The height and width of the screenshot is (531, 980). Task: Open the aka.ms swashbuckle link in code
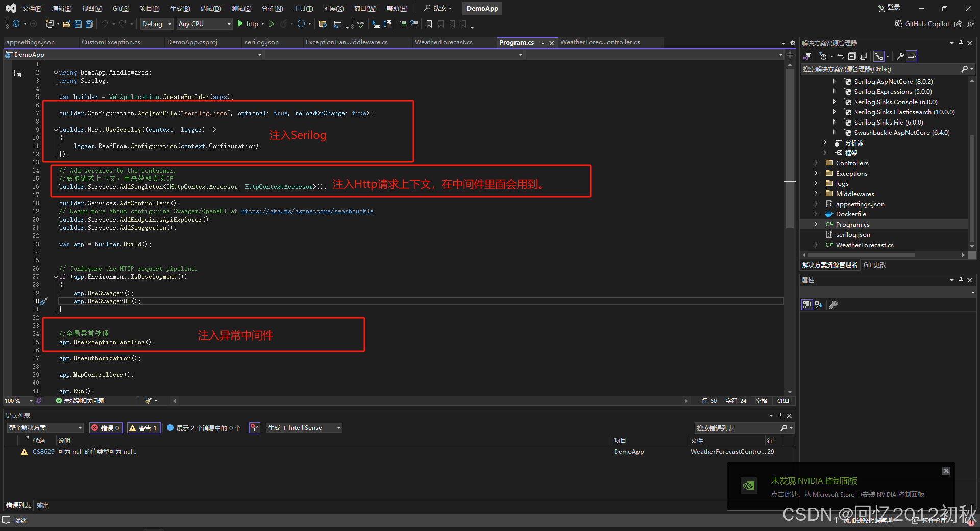click(307, 211)
